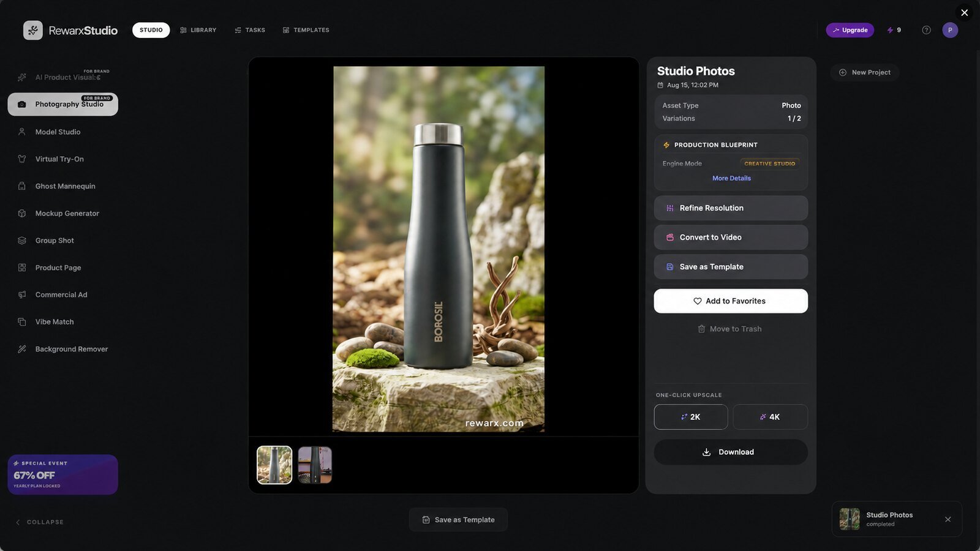
Task: Add the photo to Favorites
Action: point(731,301)
